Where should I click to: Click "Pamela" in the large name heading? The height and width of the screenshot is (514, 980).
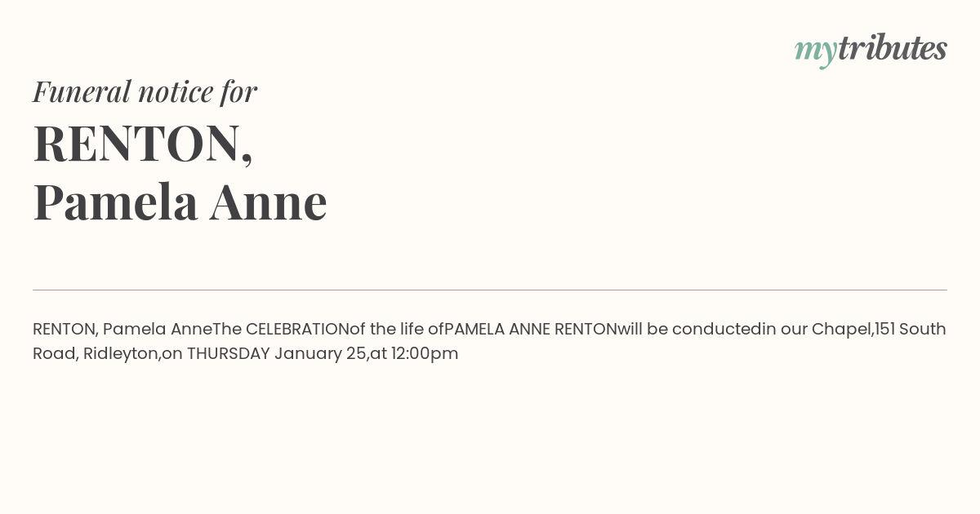point(115,202)
